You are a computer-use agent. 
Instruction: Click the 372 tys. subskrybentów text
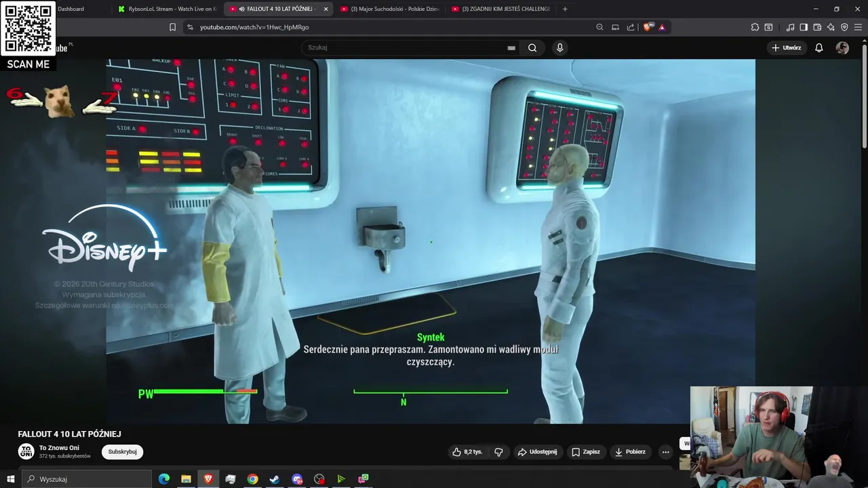65,456
